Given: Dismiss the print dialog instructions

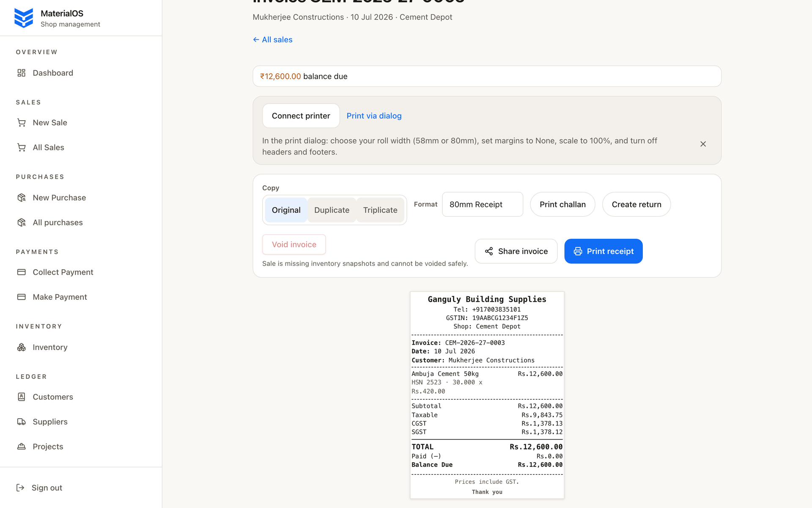Looking at the screenshot, I should [x=703, y=144].
